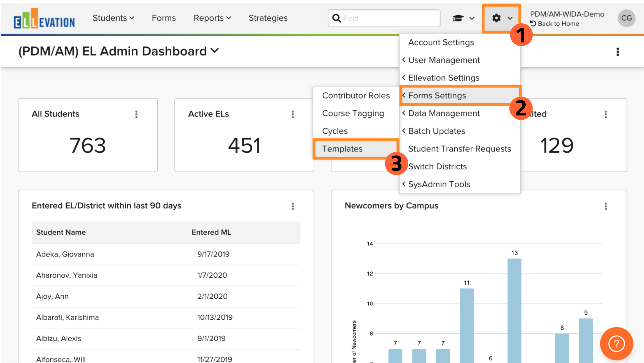Screen dimensions: 644x363
Task: Expand User Management submenu
Action: coord(460,60)
